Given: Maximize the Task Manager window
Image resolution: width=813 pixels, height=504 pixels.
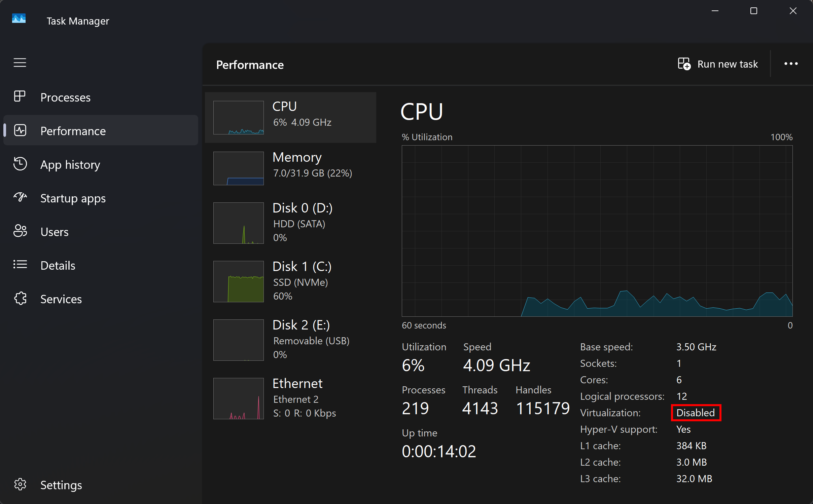Looking at the screenshot, I should [754, 11].
